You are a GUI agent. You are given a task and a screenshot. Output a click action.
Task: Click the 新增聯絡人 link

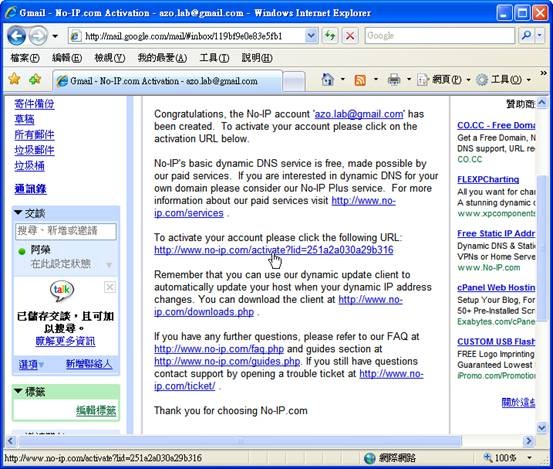89,364
